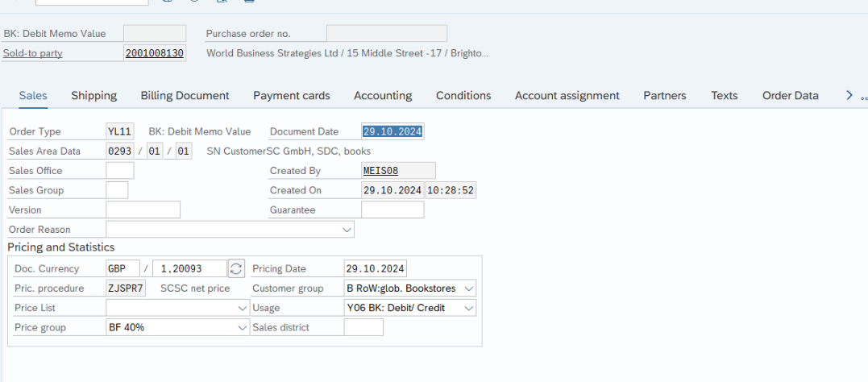Select the exchange rate field 1,20093
This screenshot has height=382, width=868.
click(189, 268)
